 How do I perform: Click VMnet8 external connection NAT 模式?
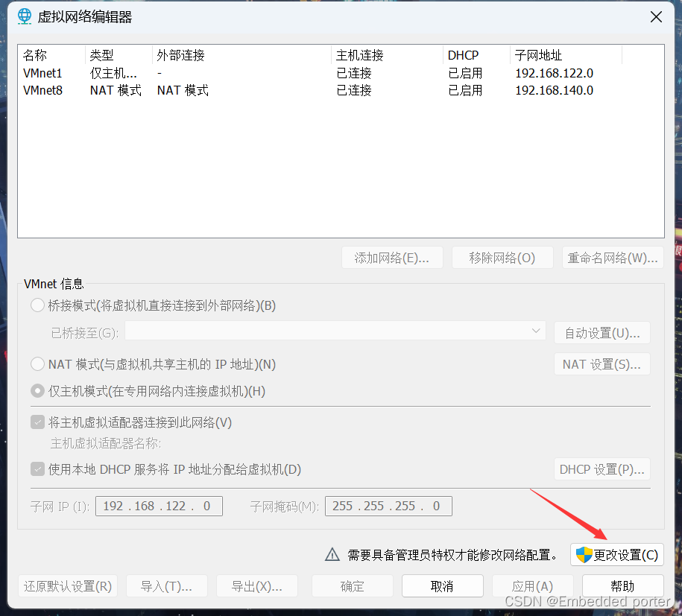pos(183,90)
